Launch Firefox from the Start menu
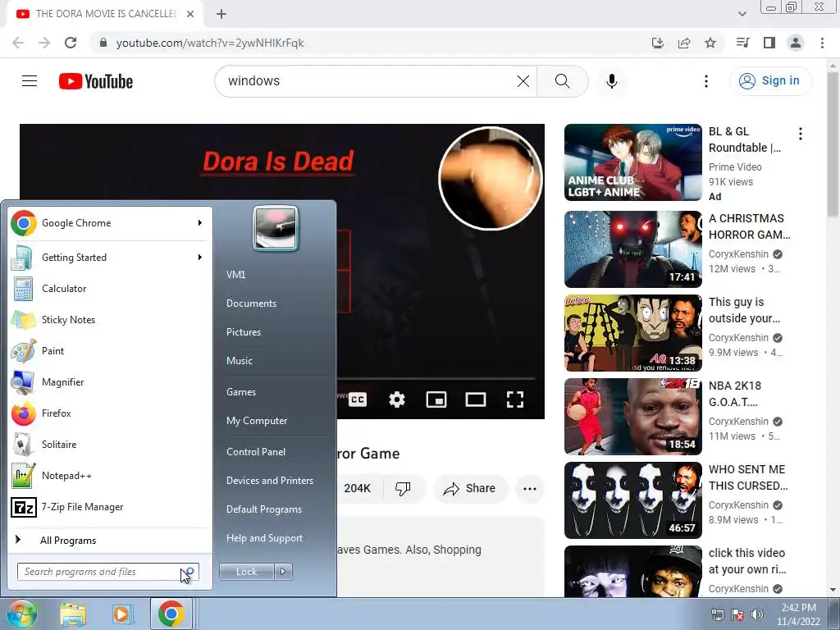 pos(110,413)
